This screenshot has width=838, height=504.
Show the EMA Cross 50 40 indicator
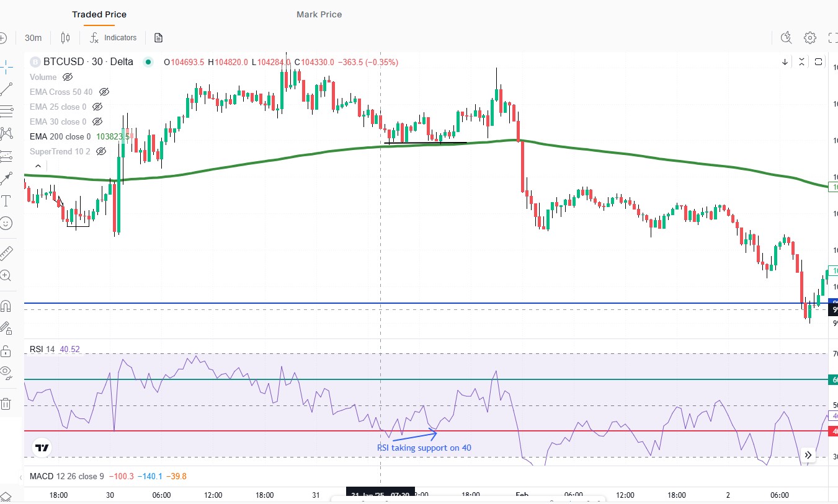(x=104, y=91)
